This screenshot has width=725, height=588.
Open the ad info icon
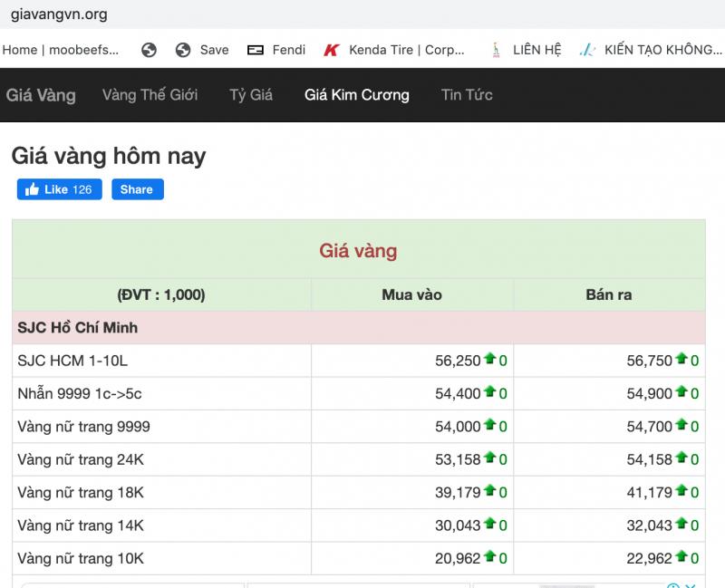pyautogui.click(x=673, y=585)
